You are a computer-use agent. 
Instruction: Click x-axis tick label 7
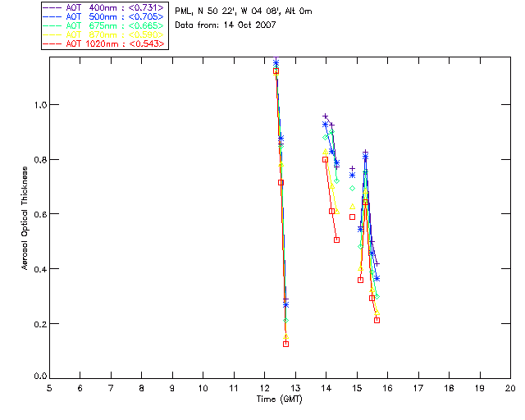(111, 388)
